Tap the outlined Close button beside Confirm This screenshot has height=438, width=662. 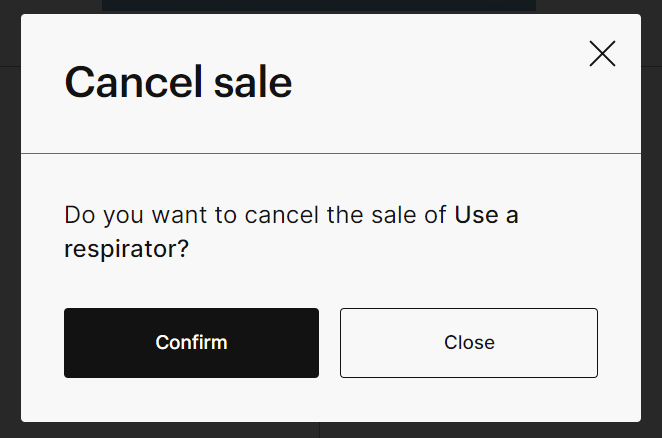[x=469, y=343]
